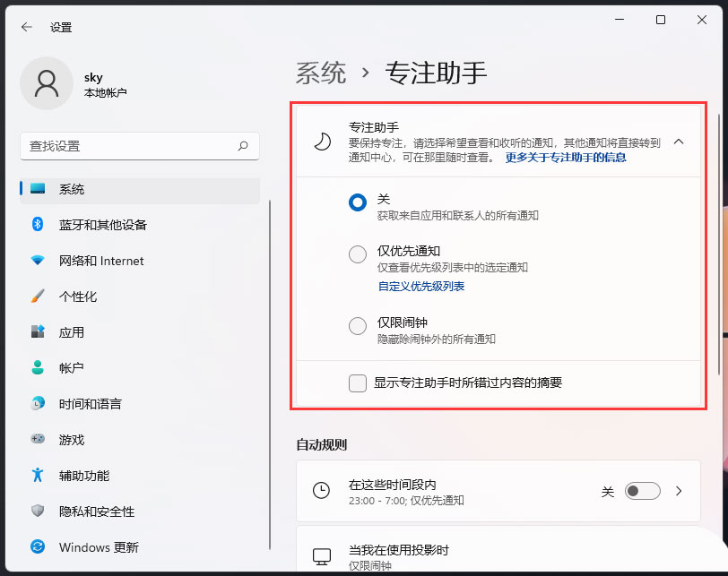
Task: Click the 时间和语言 globe clock icon
Action: click(38, 403)
